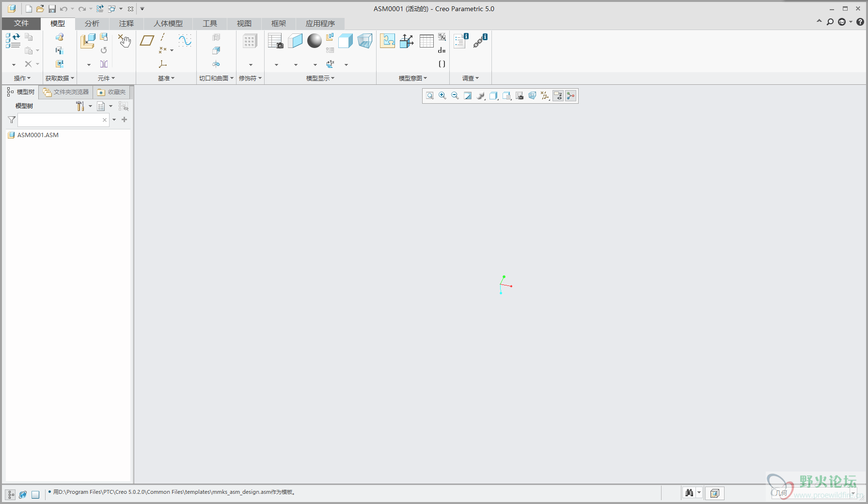
Task: Save the assembly with the floppy disk icon
Action: pos(52,9)
